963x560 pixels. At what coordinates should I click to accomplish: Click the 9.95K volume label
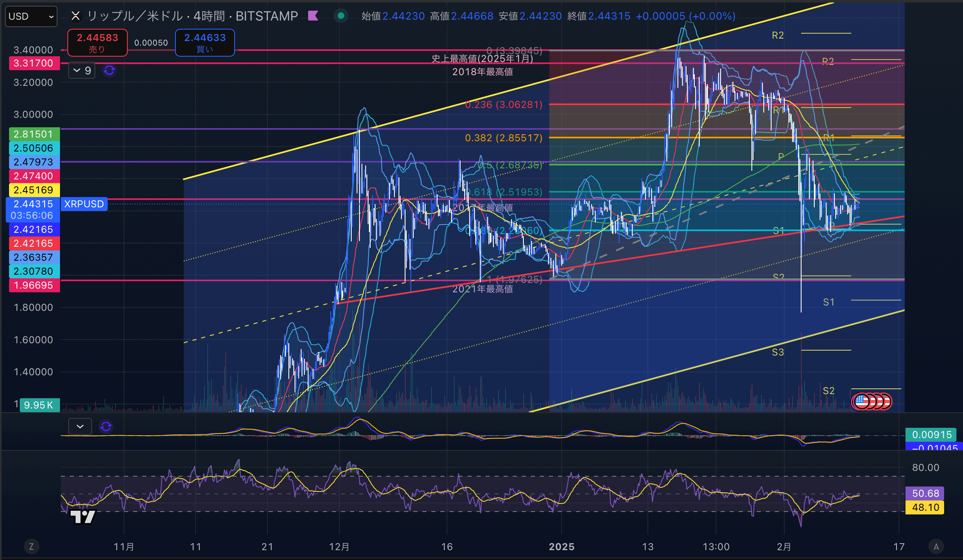pos(39,405)
